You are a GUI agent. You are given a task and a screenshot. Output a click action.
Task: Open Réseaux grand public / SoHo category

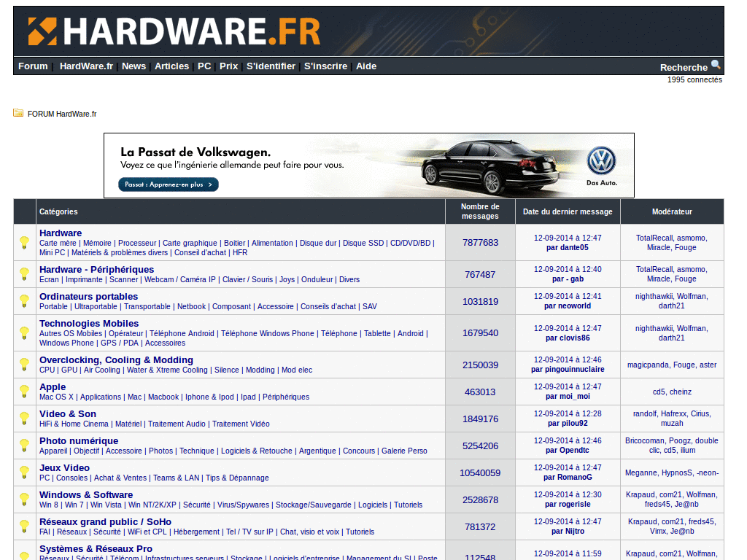[105, 522]
